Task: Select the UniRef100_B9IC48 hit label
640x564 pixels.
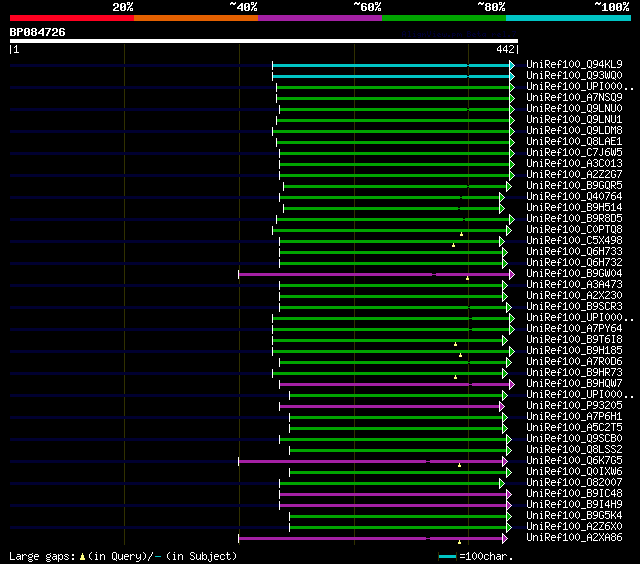Action: click(x=575, y=494)
